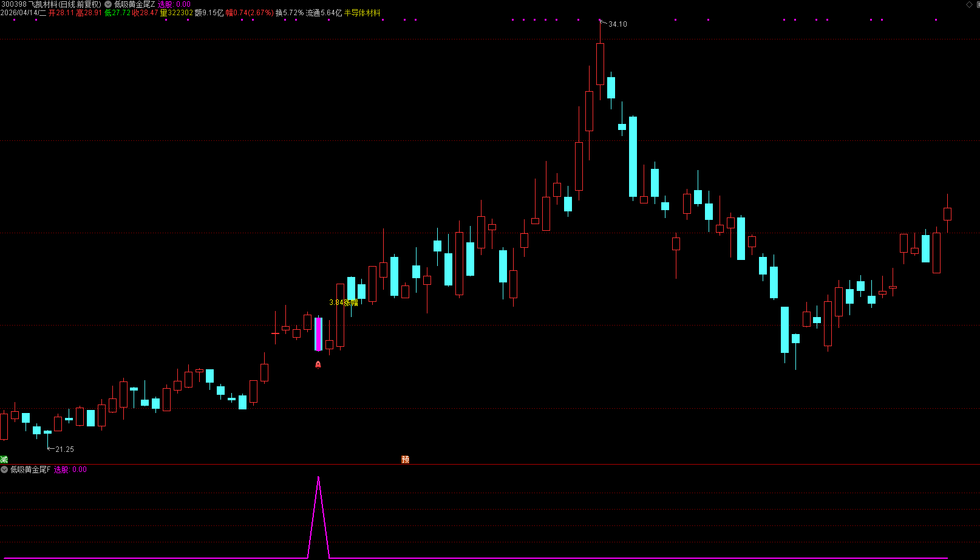980x560 pixels.
Task: Click the volume value 量322302
Action: [x=177, y=13]
